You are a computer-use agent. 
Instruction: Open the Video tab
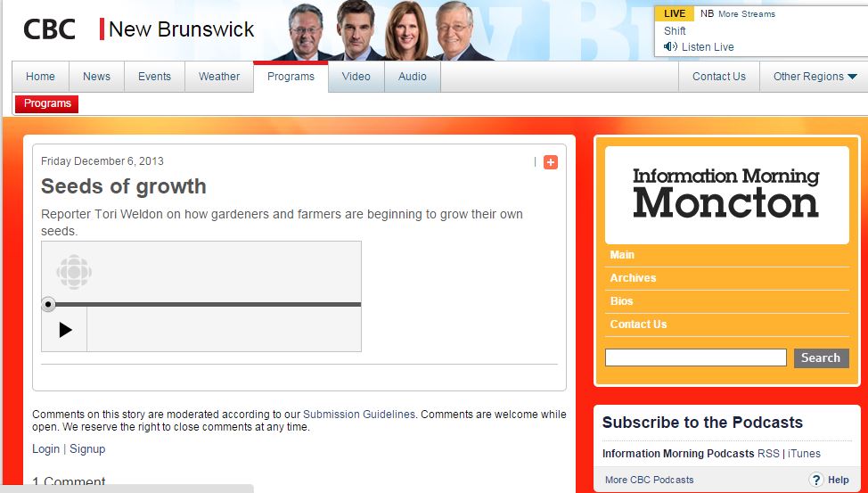(x=356, y=77)
